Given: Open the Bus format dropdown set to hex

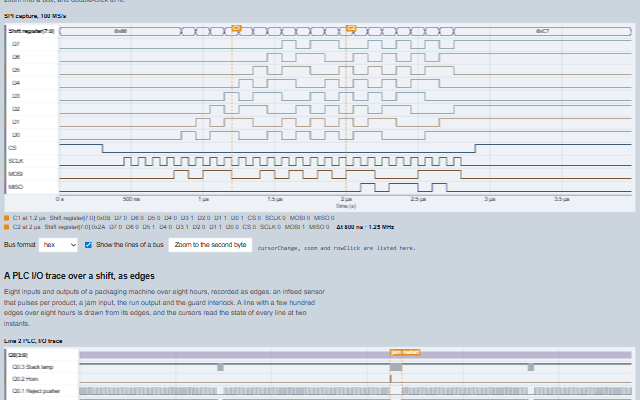Looking at the screenshot, I should click(58, 245).
